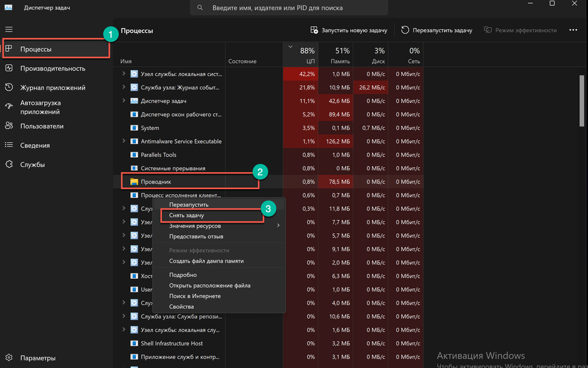
Task: Open the Пользователи icon
Action: pyautogui.click(x=9, y=126)
